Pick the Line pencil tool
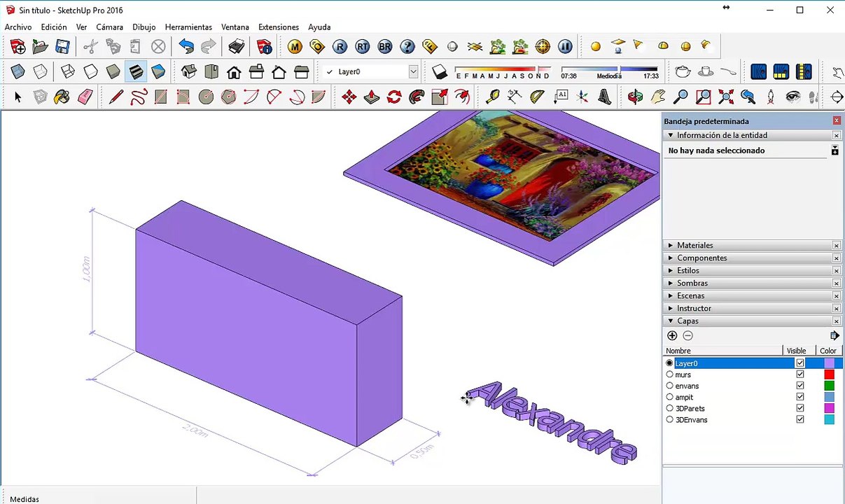The height and width of the screenshot is (504, 845). coord(116,97)
